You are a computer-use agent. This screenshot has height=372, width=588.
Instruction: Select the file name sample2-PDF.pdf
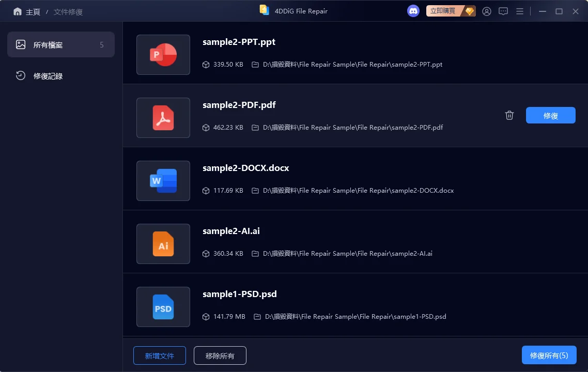(x=239, y=105)
